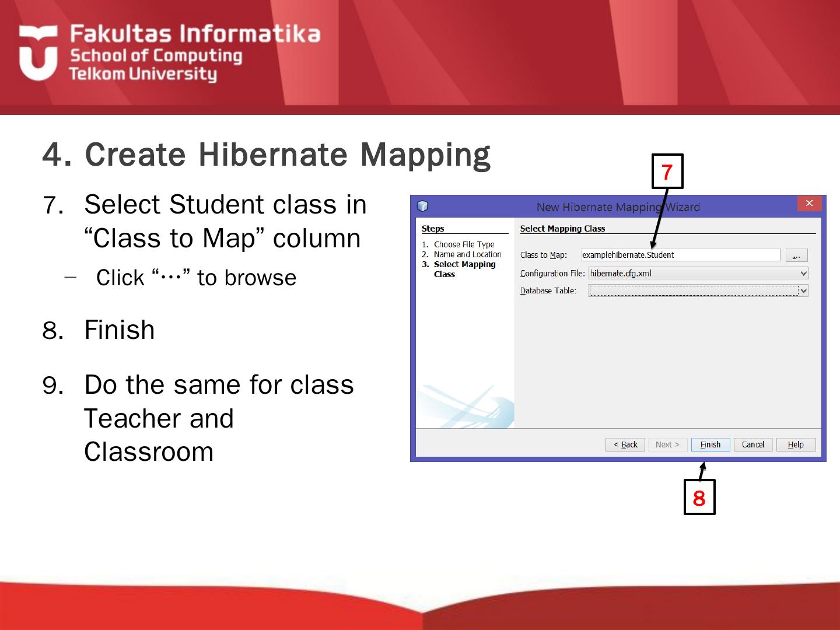This screenshot has width=840, height=630.
Task: Open the Configuration File dropdown
Action: (x=698, y=273)
